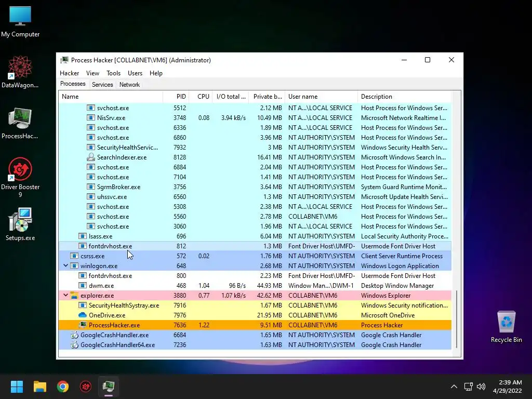Image resolution: width=532 pixels, height=399 pixels.
Task: Select the SgrmBroker.exe process row
Action: [255, 187]
